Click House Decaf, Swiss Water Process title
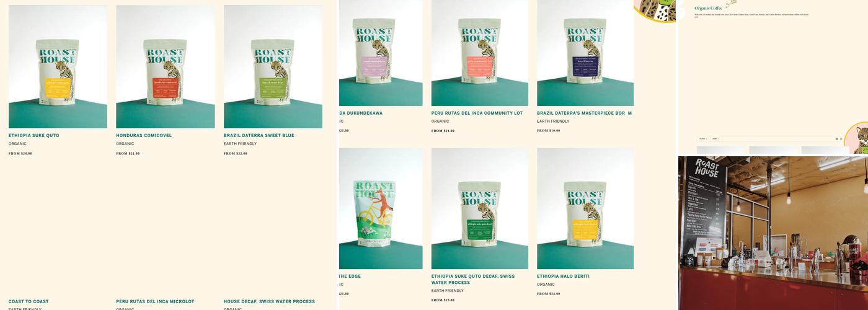 269,302
